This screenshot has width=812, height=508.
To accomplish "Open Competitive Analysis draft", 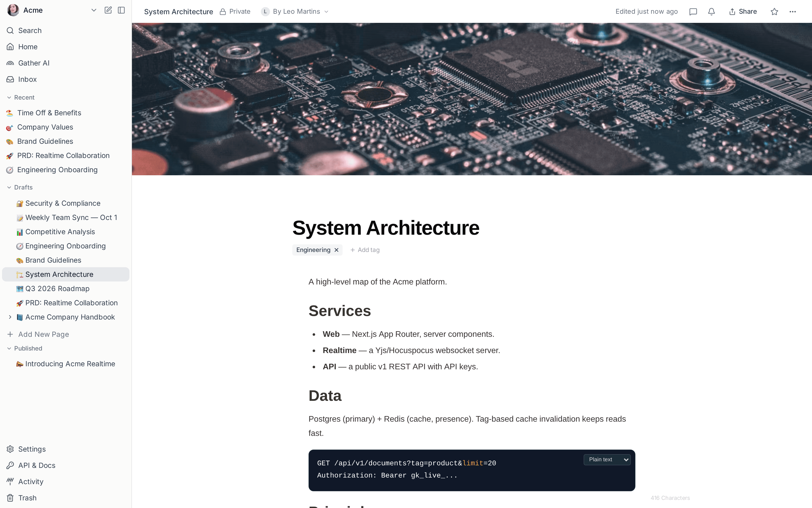I will click(66, 232).
